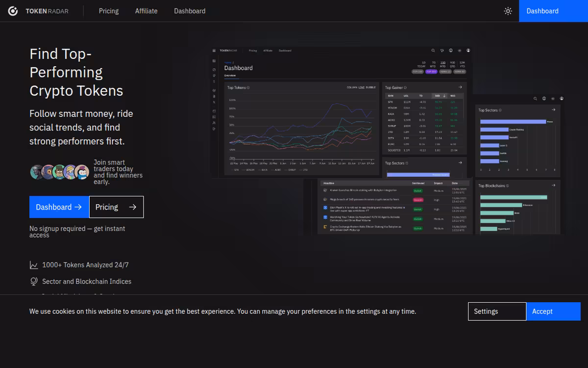Click the outlined Pricing button with arrow
The image size is (588, 368).
pos(117,207)
